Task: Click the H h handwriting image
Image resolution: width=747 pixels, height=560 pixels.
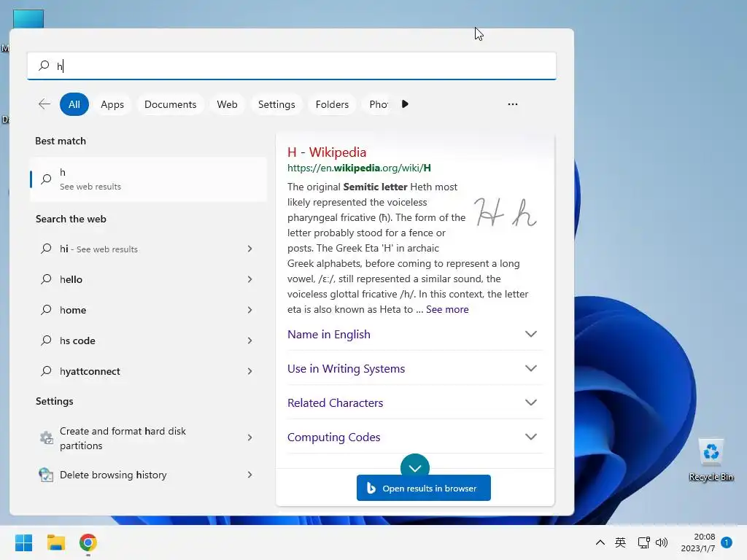Action: [505, 213]
